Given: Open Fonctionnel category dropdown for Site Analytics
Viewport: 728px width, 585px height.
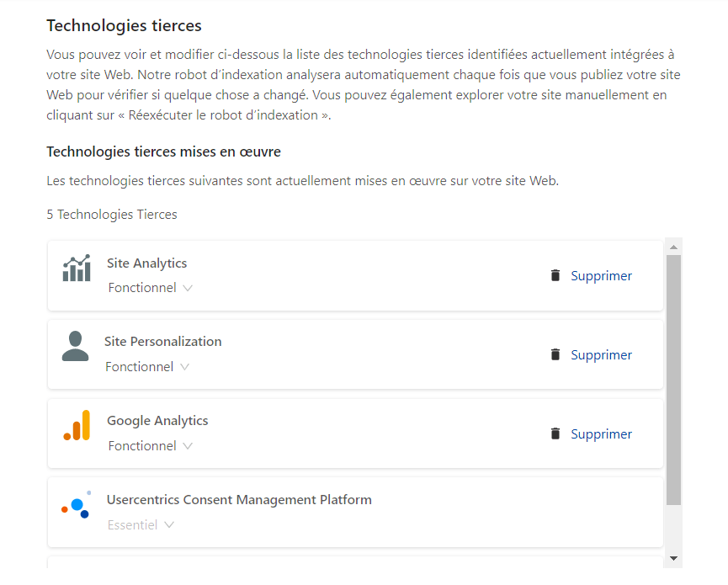Looking at the screenshot, I should click(x=150, y=288).
